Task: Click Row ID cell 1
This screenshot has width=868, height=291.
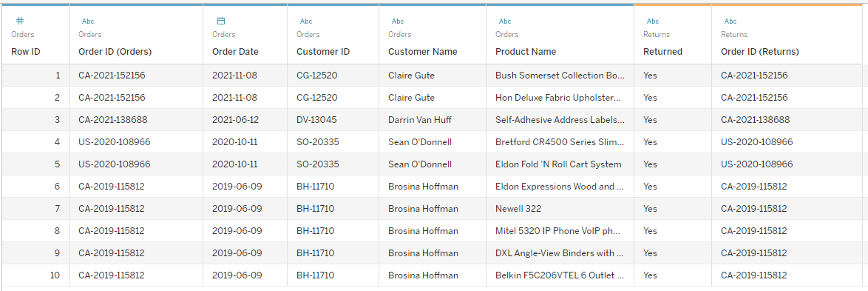Action: coord(35,76)
